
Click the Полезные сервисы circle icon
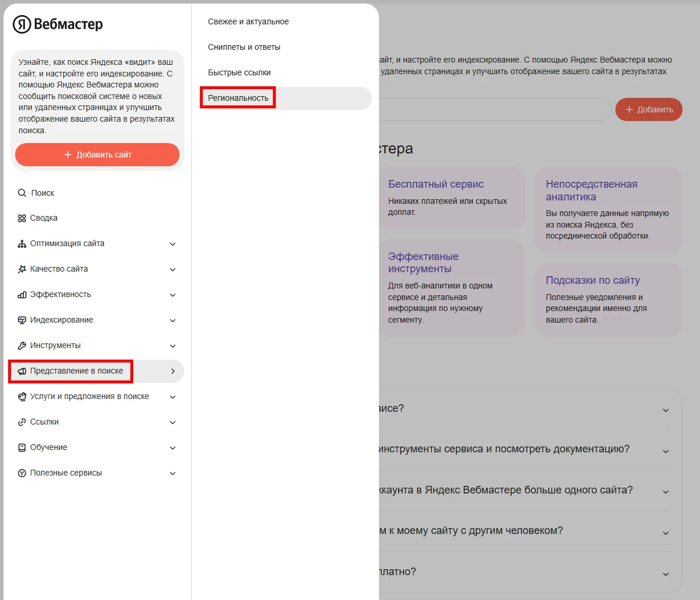[22, 473]
